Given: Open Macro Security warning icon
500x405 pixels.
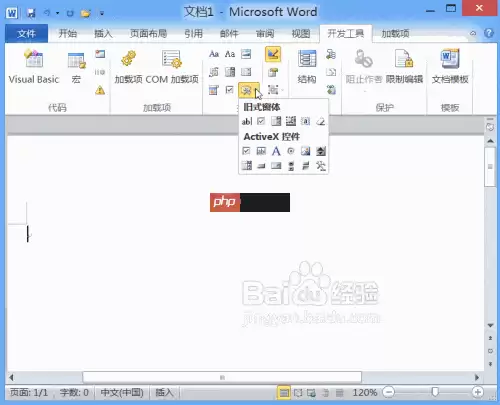Looking at the screenshot, I should 100,90.
